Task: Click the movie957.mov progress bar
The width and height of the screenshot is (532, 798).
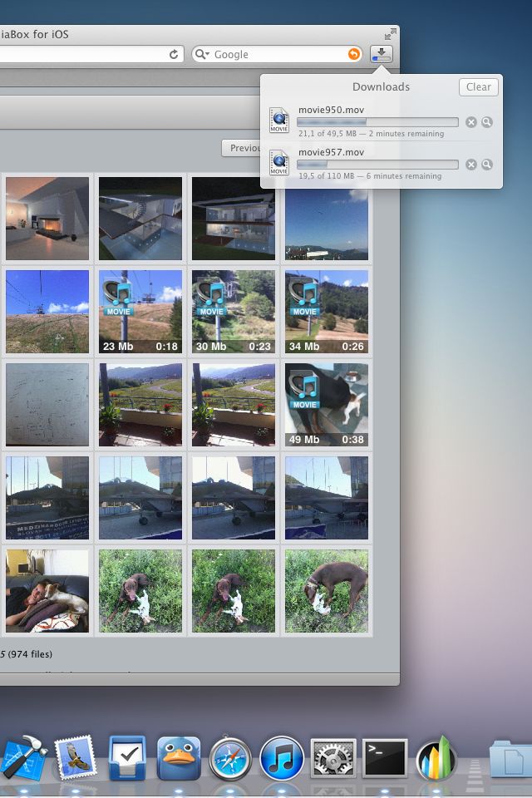Action: coord(377,165)
